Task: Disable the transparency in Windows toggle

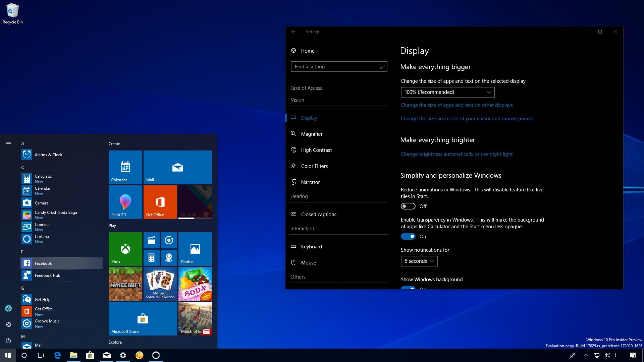Action: click(408, 236)
